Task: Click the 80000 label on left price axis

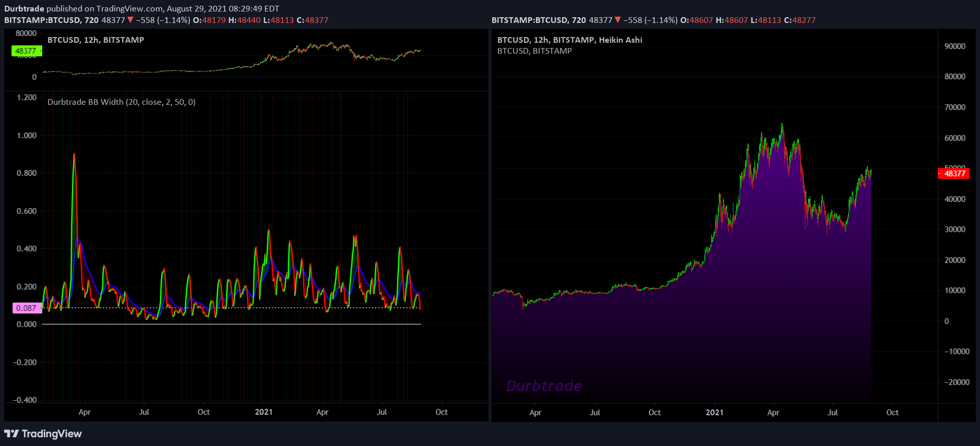Action: [26, 33]
